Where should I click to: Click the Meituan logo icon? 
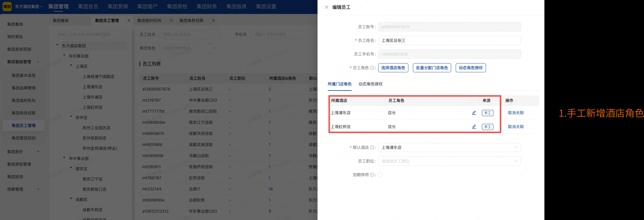[7, 7]
